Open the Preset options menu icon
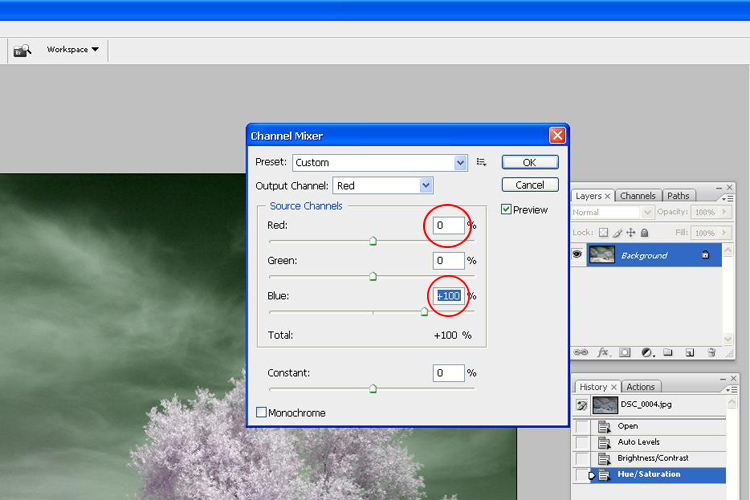Image resolution: width=750 pixels, height=500 pixels. pos(481,162)
